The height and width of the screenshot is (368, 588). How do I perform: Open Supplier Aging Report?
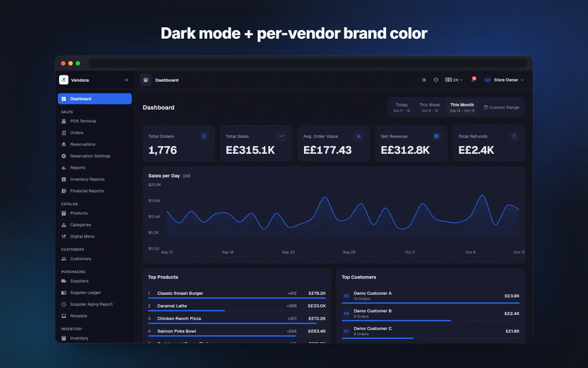94,304
